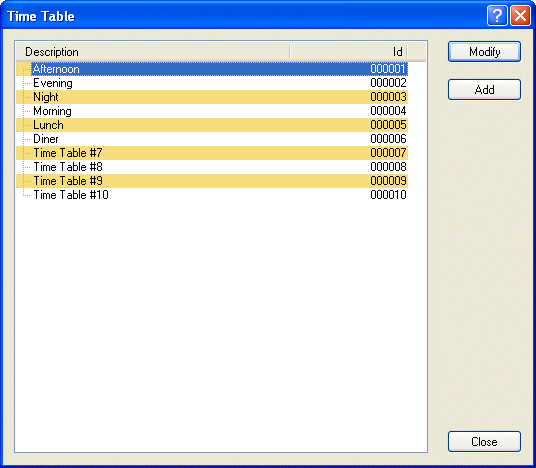Click the Add button
The width and height of the screenshot is (536, 468).
coord(484,90)
